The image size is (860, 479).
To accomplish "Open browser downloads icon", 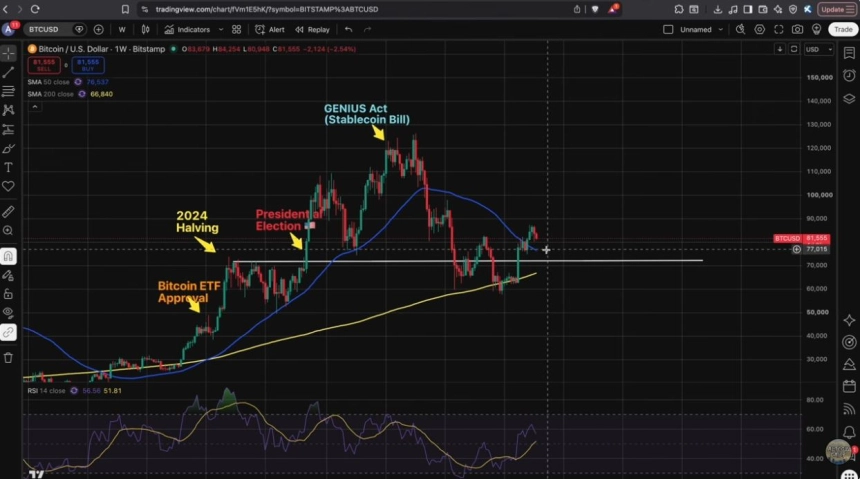I will point(717,9).
